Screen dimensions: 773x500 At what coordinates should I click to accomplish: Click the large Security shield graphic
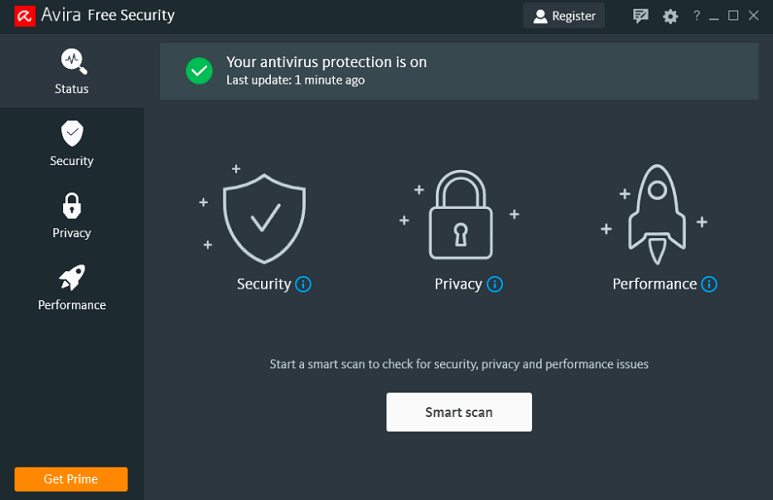[x=264, y=218]
